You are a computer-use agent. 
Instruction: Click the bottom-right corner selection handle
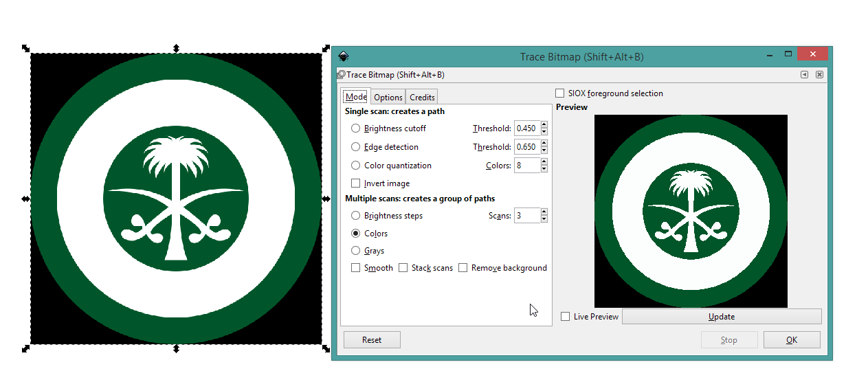[326, 348]
